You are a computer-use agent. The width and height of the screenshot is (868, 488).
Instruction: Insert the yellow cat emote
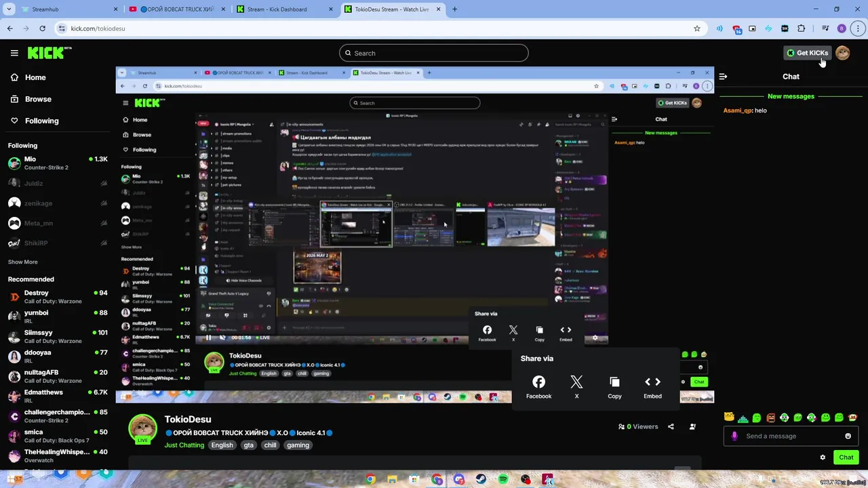click(x=729, y=417)
